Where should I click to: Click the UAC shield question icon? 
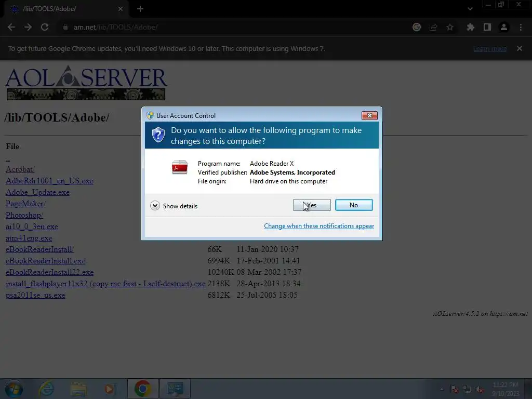pos(158,135)
